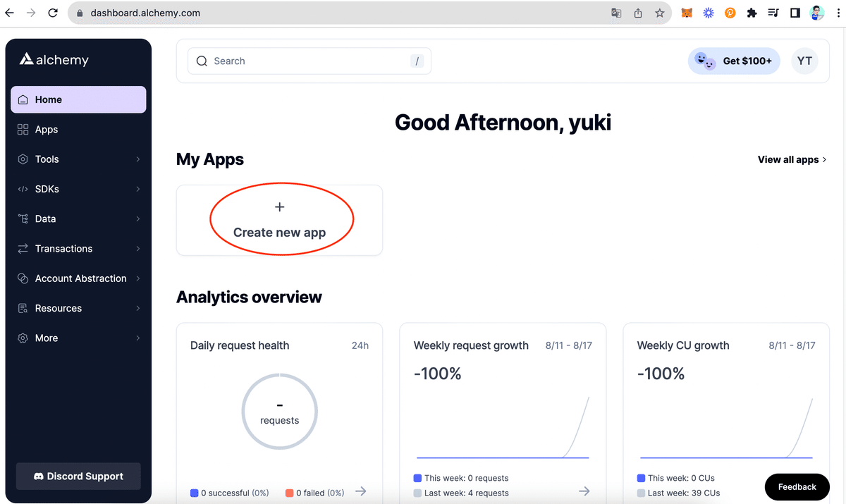Click the Resources document icon
Screen dimensions: 846x504
[x=23, y=308]
